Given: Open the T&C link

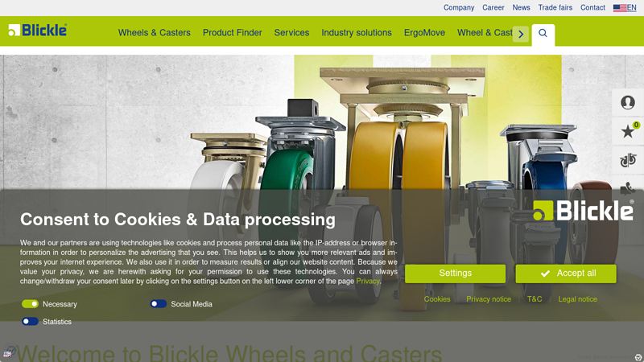Looking at the screenshot, I should [x=535, y=299].
